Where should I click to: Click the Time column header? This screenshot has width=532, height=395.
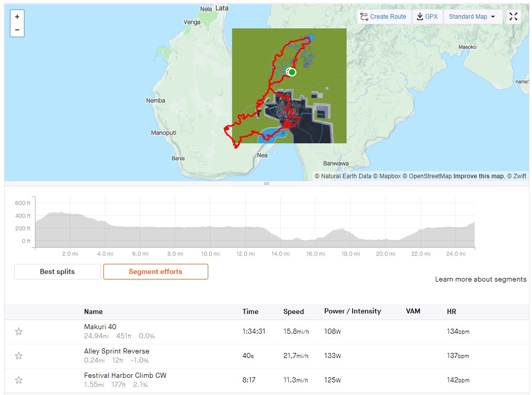(x=250, y=311)
